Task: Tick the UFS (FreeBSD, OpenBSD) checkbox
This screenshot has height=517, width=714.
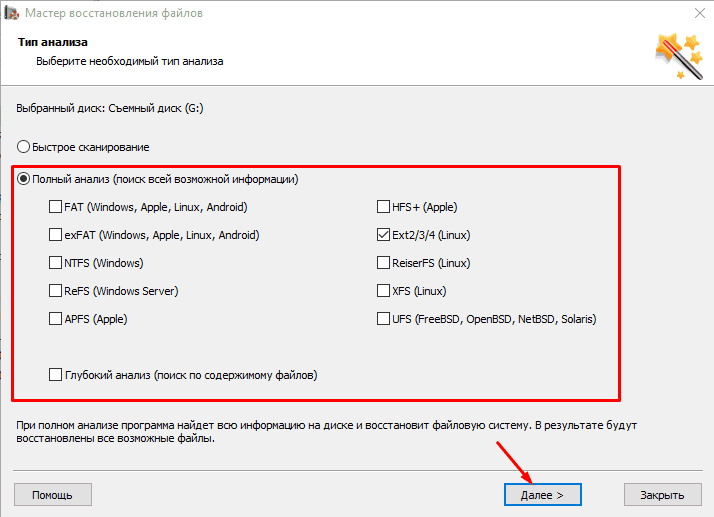Action: [x=384, y=319]
